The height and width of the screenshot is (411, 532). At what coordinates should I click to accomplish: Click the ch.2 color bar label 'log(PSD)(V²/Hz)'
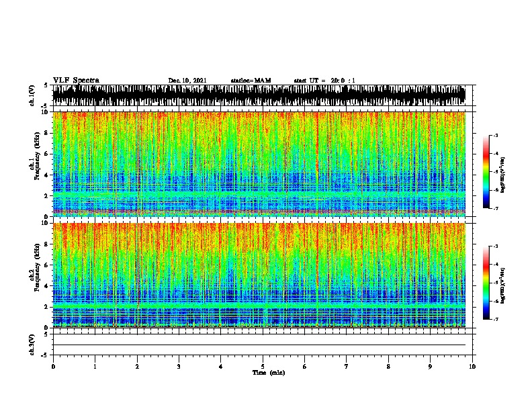click(x=502, y=285)
